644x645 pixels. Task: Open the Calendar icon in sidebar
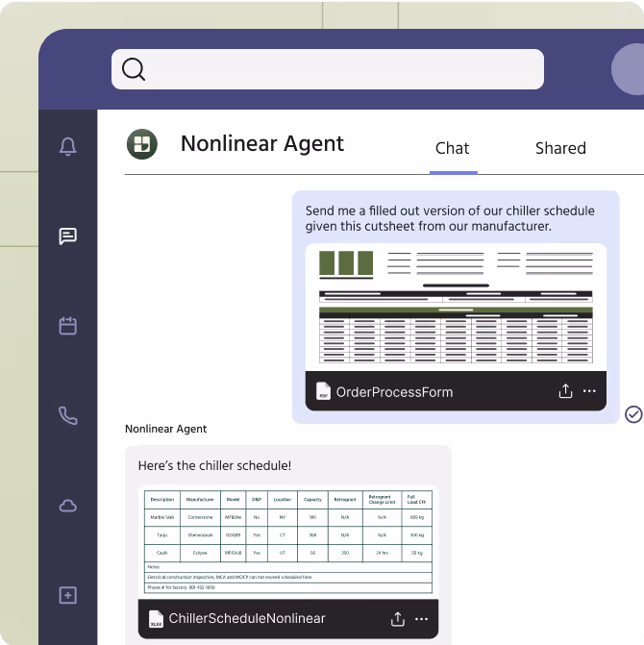(x=68, y=326)
